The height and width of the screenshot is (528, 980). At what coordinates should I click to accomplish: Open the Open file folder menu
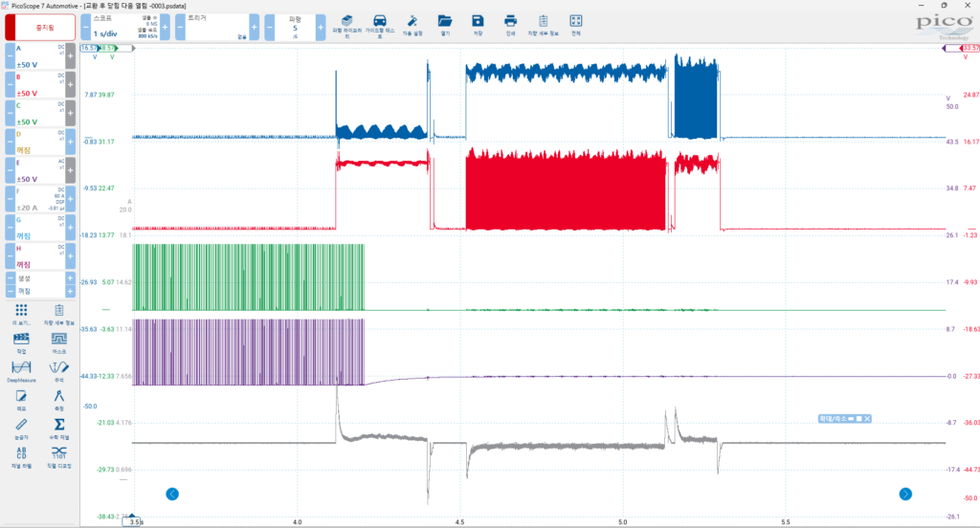tap(444, 25)
